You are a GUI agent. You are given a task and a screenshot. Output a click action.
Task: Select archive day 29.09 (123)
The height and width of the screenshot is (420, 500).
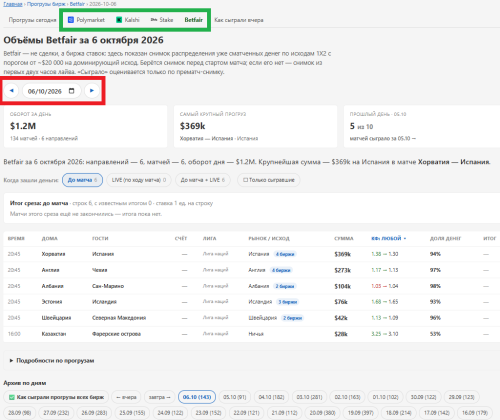[x=461, y=397]
